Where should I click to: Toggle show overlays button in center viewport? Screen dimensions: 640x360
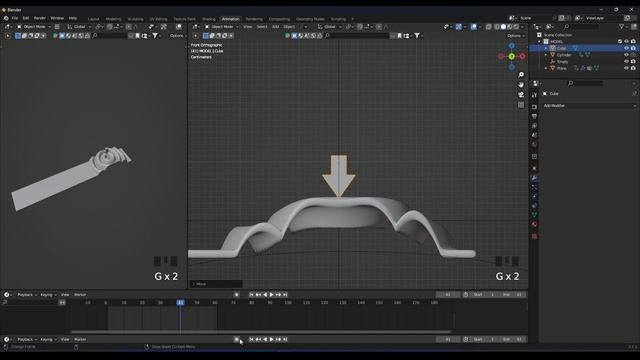[473, 27]
